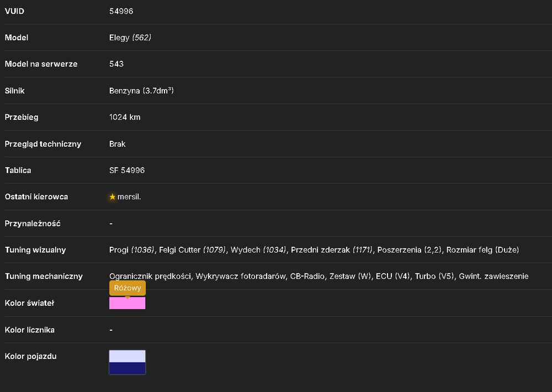This screenshot has height=392, width=552.
Task: Click plate number SF 54996
Action: (x=127, y=171)
